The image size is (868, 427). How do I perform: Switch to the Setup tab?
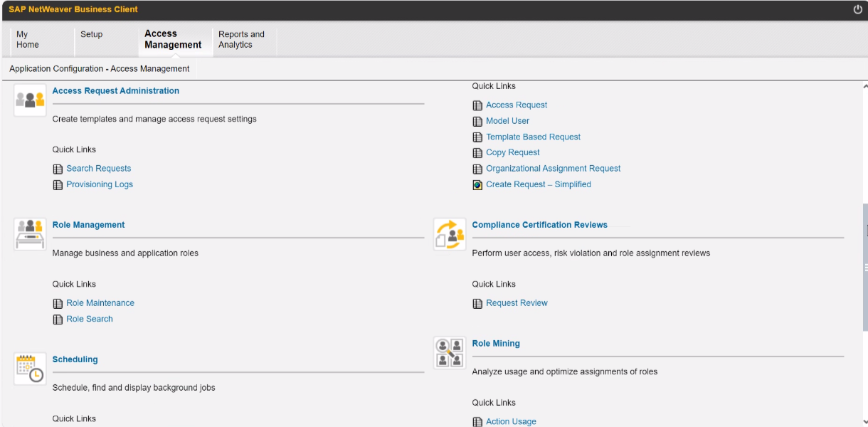pyautogui.click(x=92, y=34)
